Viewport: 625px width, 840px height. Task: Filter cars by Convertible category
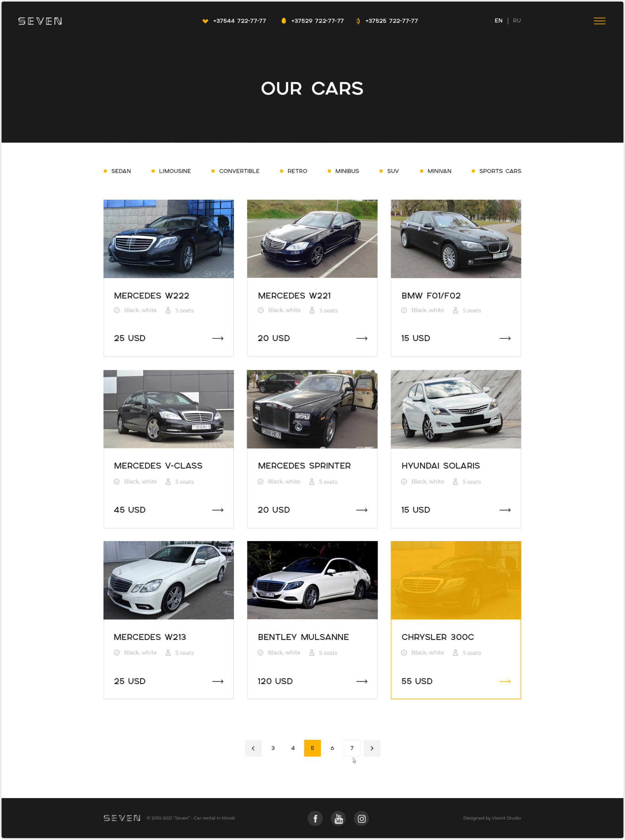coord(236,171)
